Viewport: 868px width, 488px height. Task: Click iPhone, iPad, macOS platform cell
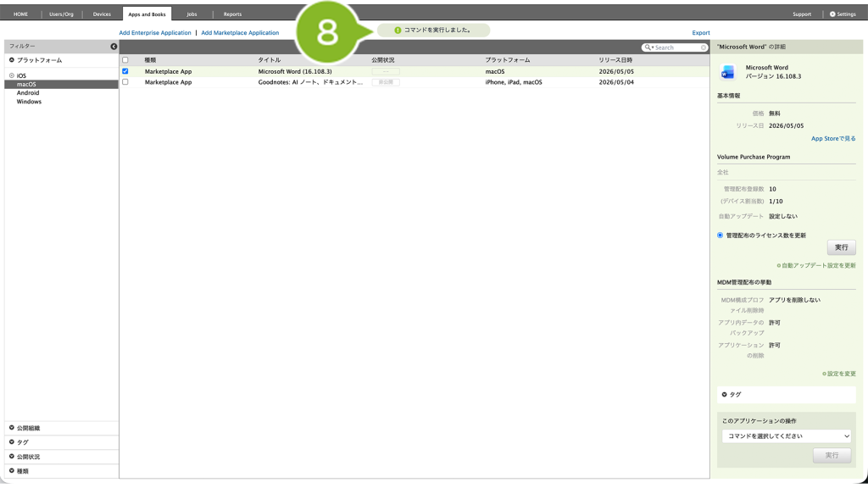coord(514,82)
